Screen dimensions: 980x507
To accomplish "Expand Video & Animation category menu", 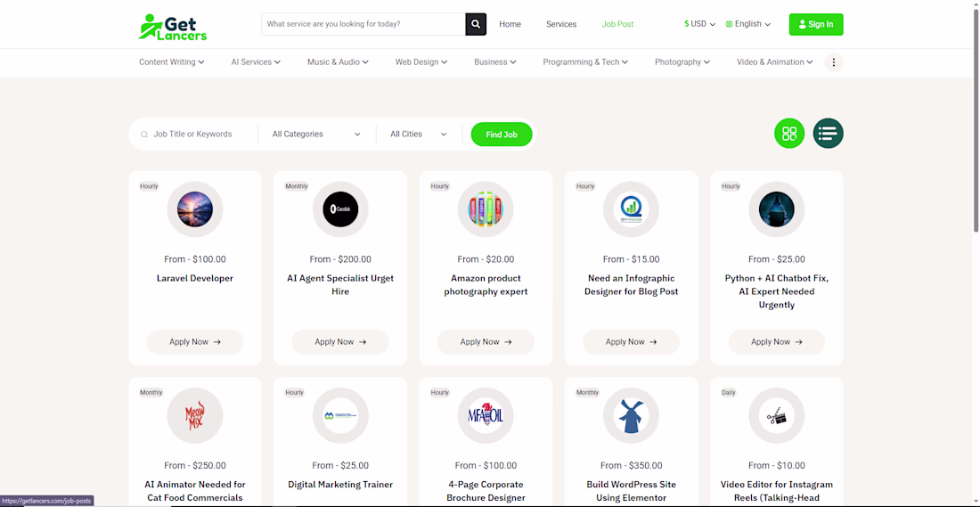I will 775,61.
